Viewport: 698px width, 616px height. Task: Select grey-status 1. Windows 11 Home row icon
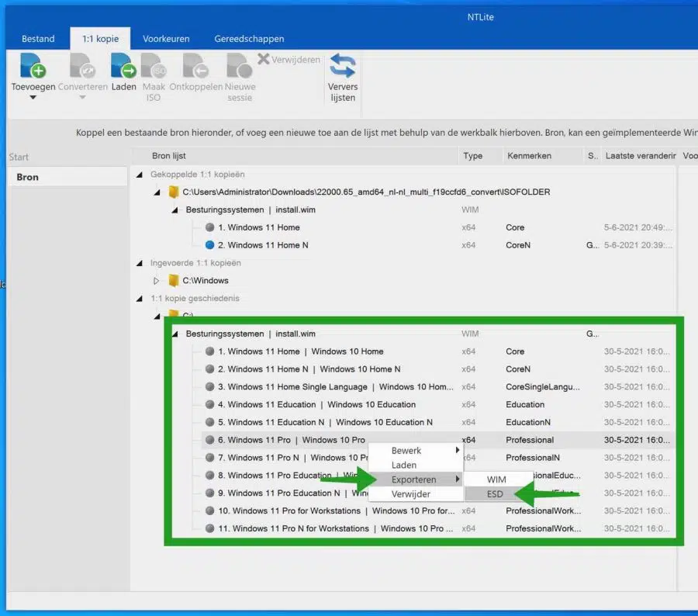click(x=209, y=227)
